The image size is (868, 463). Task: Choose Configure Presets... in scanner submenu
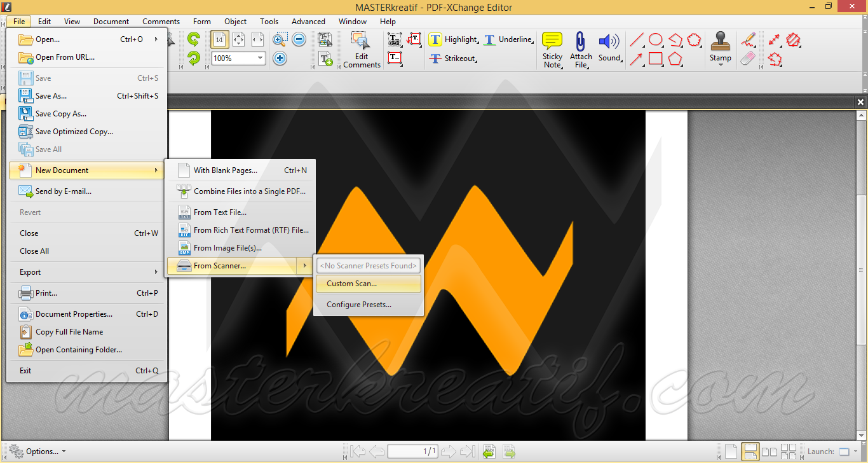click(369, 305)
